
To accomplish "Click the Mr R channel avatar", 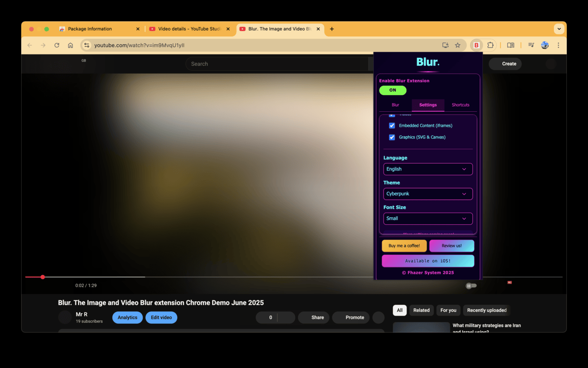I will pos(65,317).
